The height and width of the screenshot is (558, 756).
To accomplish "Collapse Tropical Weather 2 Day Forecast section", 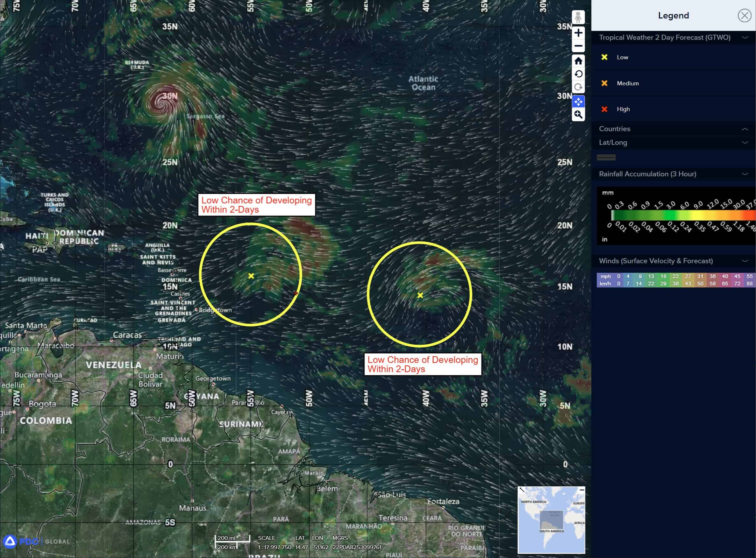I will [x=745, y=38].
